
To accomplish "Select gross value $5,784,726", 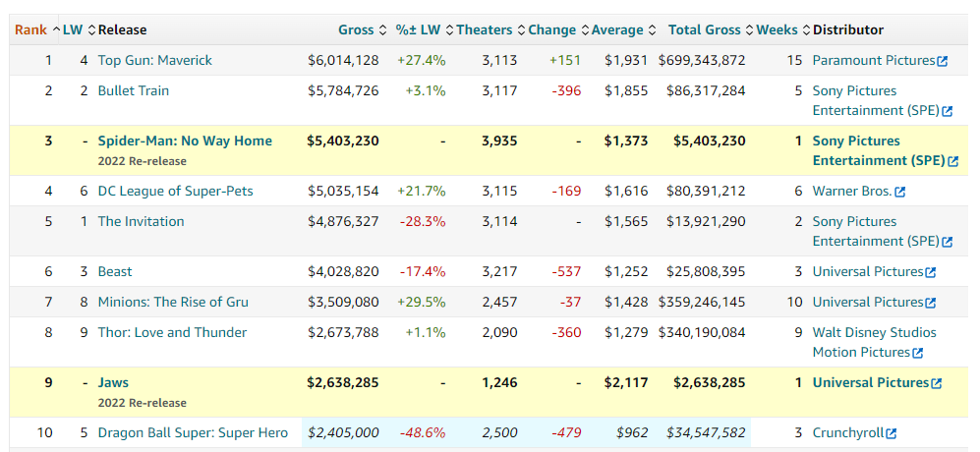I will 343,91.
